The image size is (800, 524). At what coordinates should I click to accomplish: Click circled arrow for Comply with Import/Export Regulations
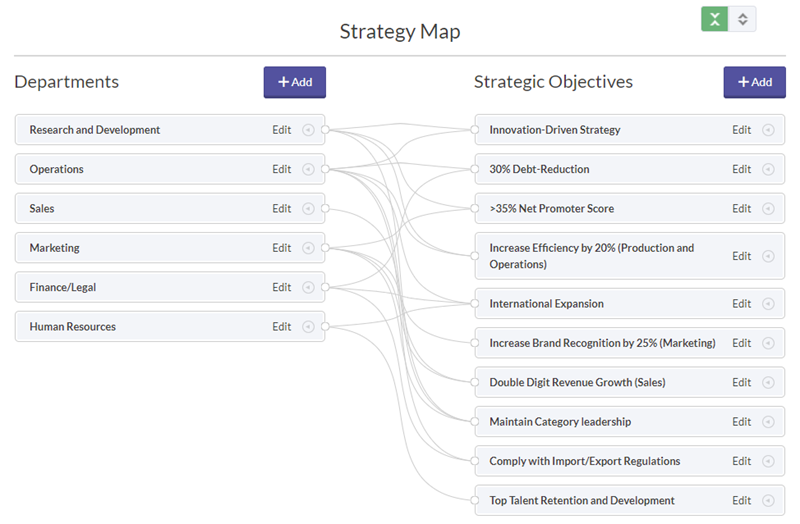point(768,462)
